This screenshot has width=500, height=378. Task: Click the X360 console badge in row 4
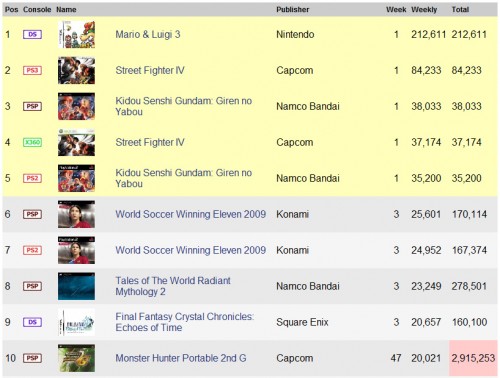pyautogui.click(x=32, y=142)
